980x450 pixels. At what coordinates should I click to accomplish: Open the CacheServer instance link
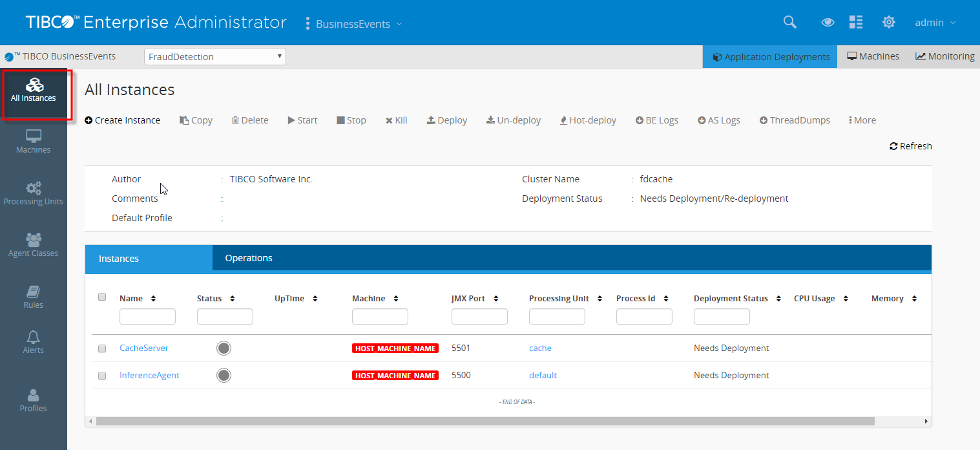(144, 348)
